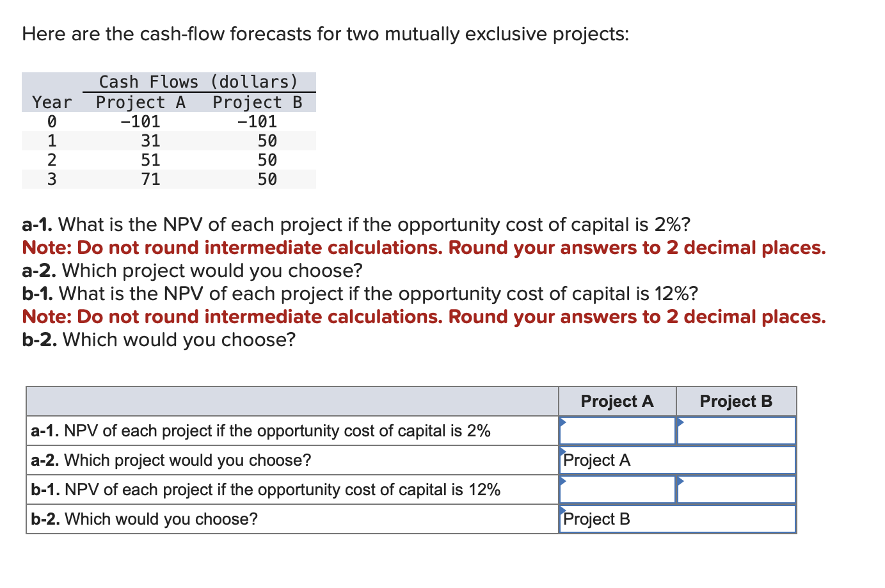The width and height of the screenshot is (885, 588).
Task: Click the flag icon beside the a-2 answer
Action: pos(563,451)
